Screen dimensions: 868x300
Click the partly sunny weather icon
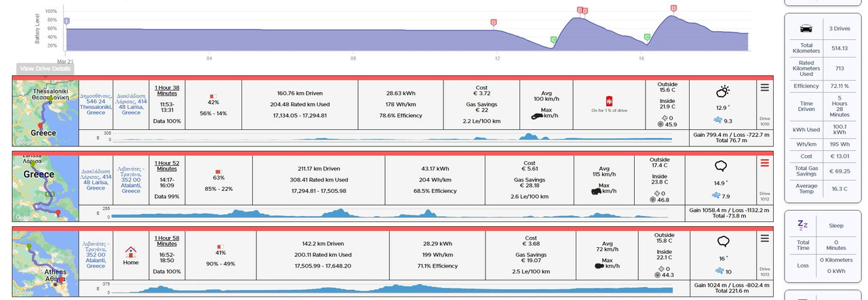723,91
